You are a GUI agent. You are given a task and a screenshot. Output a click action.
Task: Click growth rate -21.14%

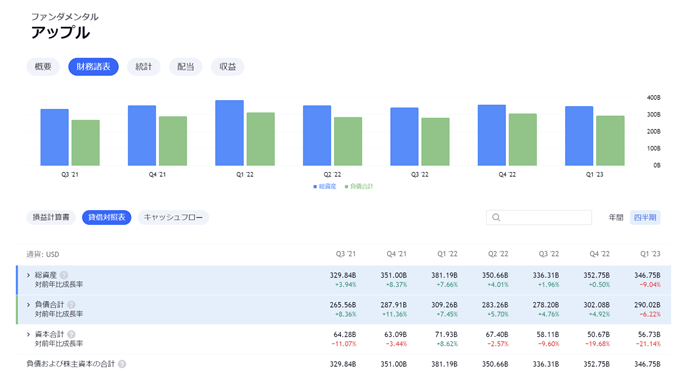(x=648, y=344)
